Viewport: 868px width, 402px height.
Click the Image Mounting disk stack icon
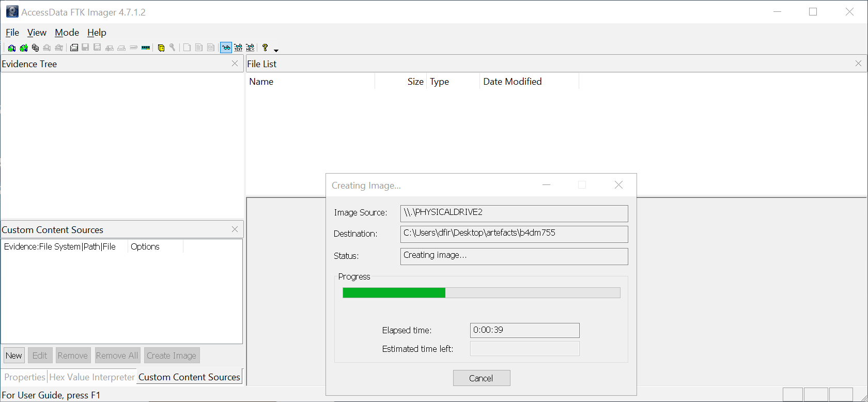(x=35, y=48)
